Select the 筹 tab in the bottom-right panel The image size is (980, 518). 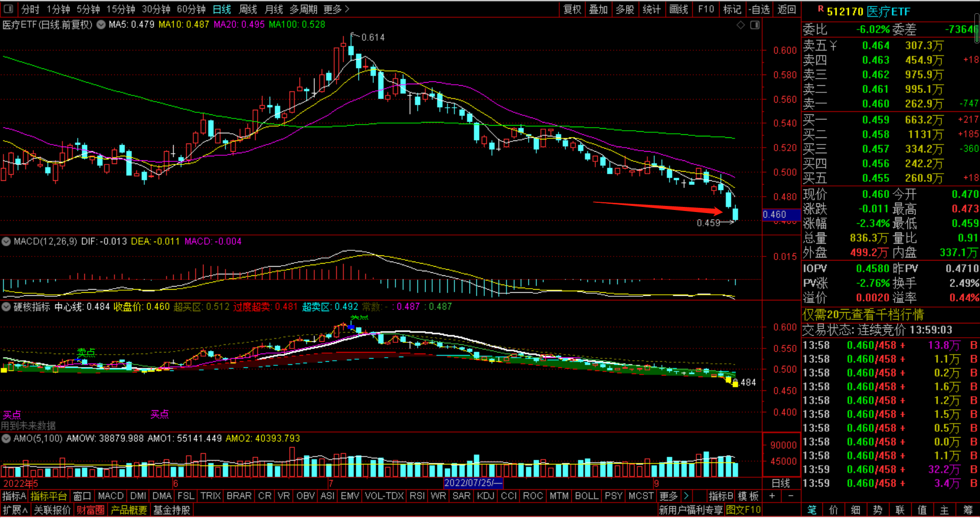[x=968, y=510]
